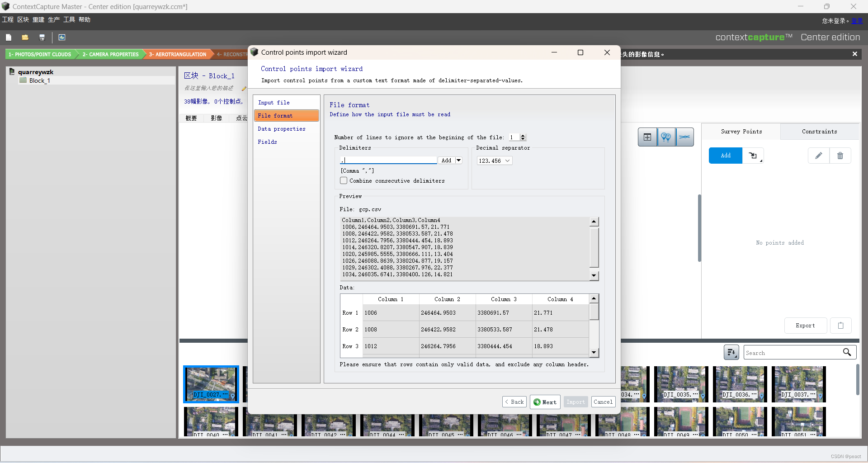The image size is (868, 463).
Task: Increase lines to ignore with the stepper arrow
Action: pyautogui.click(x=524, y=135)
